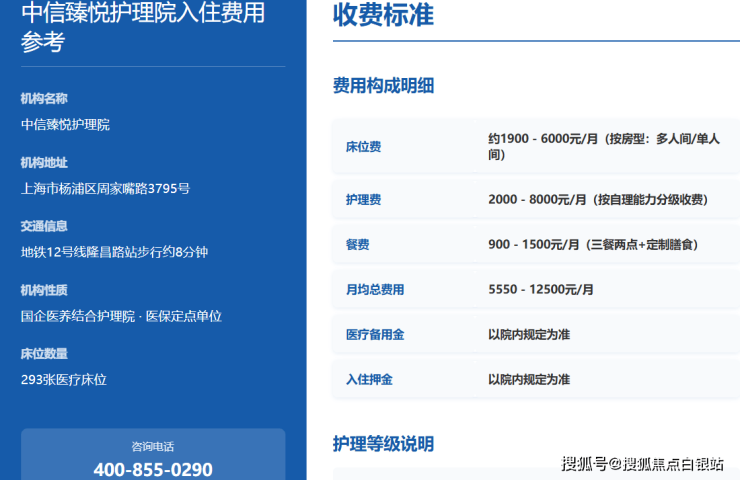The height and width of the screenshot is (480, 740).
Task: Click the phone number 400-855-0290
Action: coord(153,470)
